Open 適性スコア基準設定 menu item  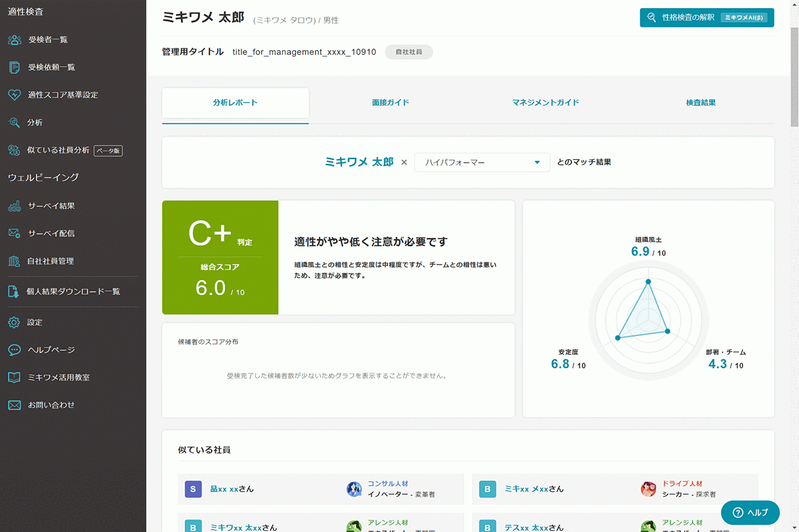63,95
